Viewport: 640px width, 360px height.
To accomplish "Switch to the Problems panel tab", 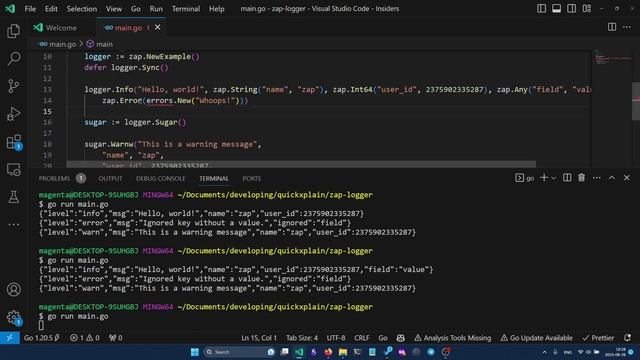I will [62, 178].
